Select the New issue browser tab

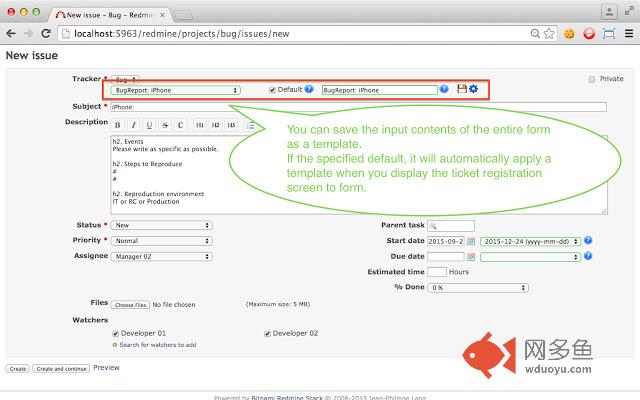(110, 15)
